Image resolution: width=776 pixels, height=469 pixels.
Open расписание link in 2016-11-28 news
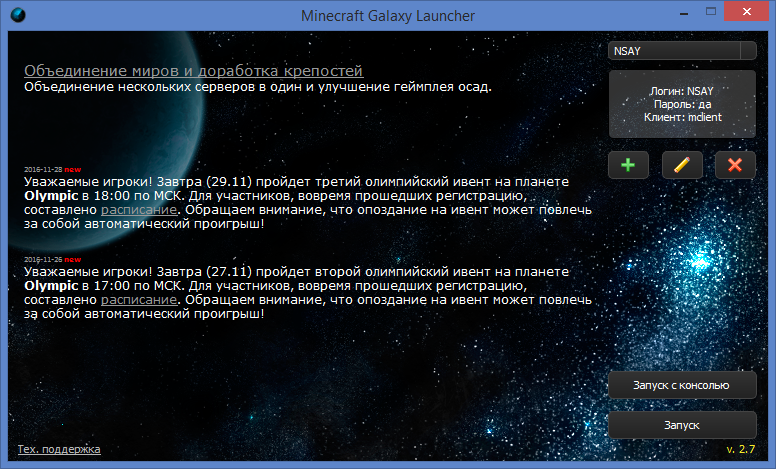click(x=139, y=210)
